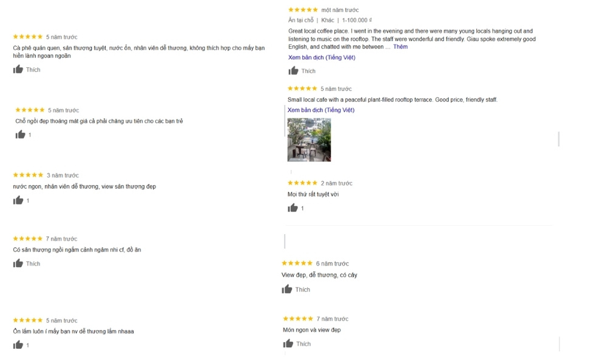Open translation for 'Great local coffee place' review
Viewport: 607px width, 364px height.
tap(322, 57)
